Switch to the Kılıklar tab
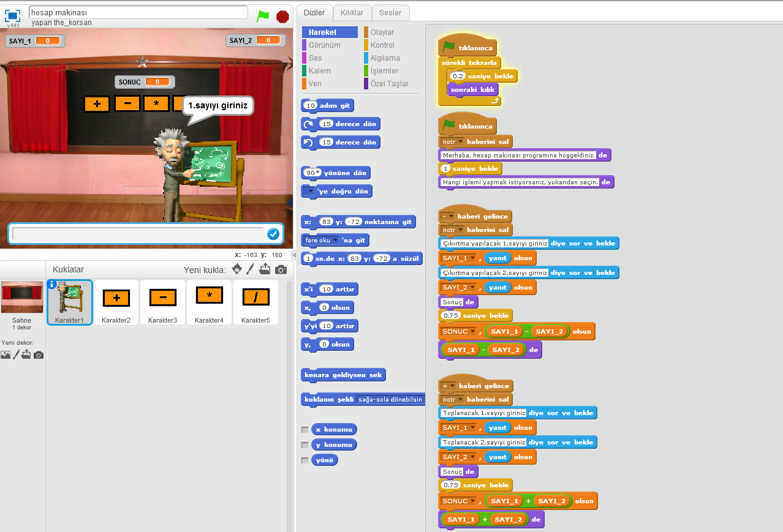The height and width of the screenshot is (532, 783). coord(352,13)
